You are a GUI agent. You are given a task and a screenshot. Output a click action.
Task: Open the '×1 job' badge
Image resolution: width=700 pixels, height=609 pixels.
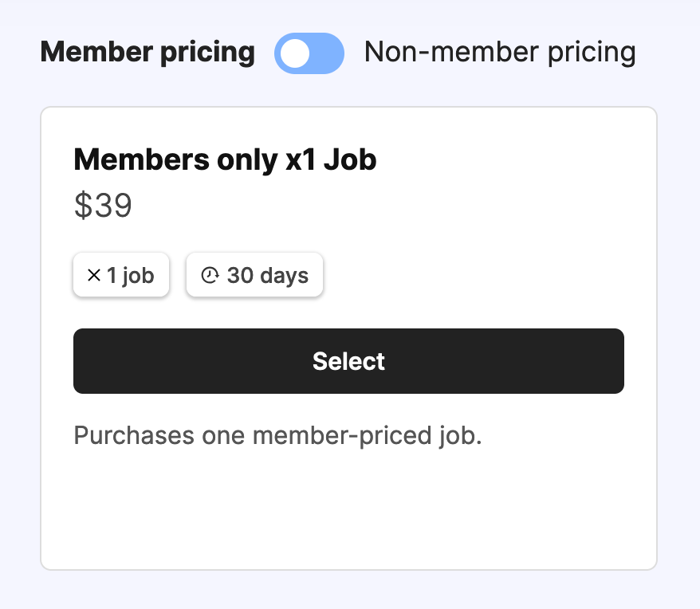120,275
